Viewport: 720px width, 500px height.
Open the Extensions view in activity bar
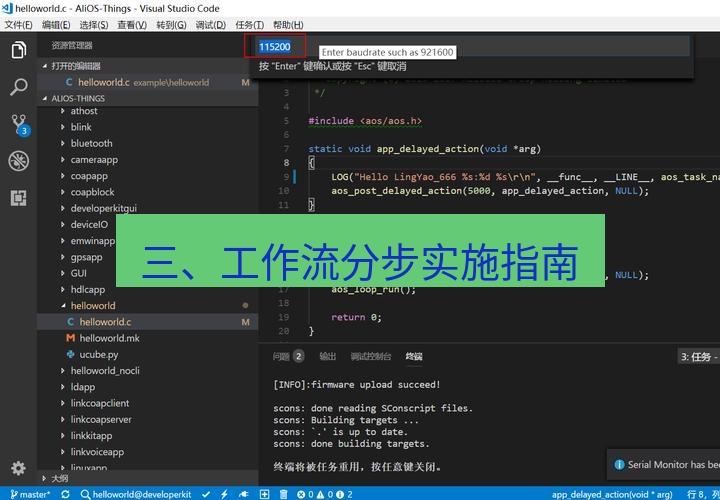18,198
